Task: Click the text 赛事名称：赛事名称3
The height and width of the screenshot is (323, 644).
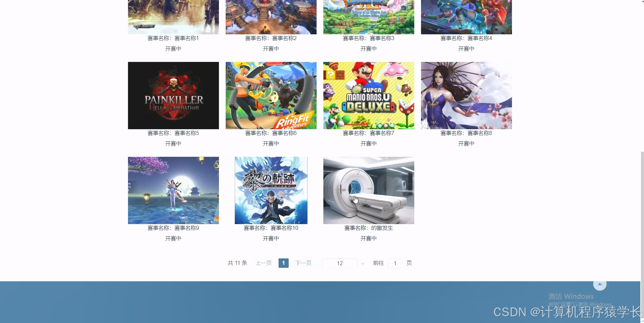Action: click(368, 38)
